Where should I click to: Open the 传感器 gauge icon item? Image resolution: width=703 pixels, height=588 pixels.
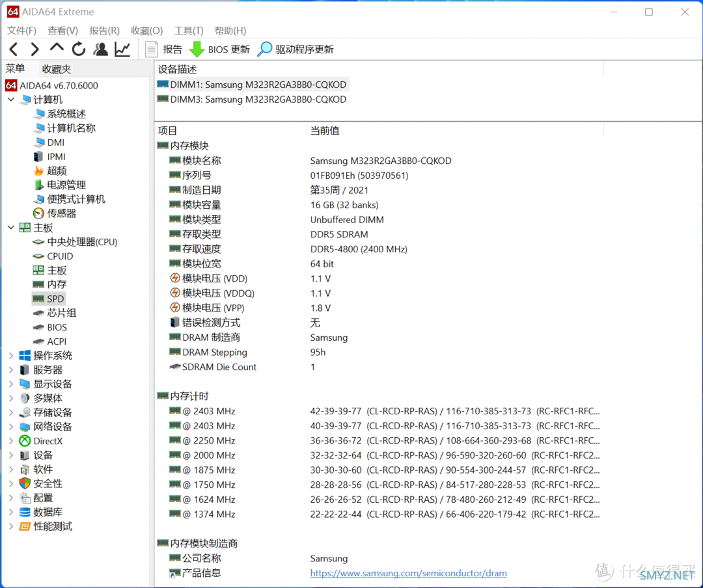55,213
